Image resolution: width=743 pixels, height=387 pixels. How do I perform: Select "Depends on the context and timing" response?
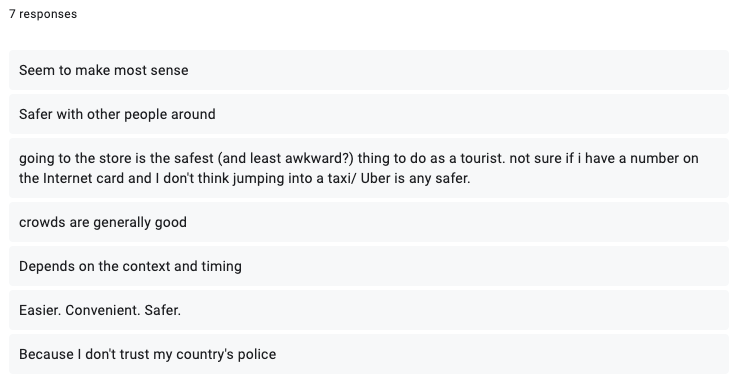pos(369,266)
